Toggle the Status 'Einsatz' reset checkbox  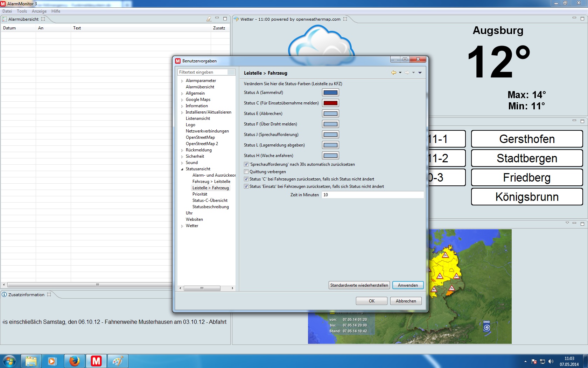click(x=246, y=186)
